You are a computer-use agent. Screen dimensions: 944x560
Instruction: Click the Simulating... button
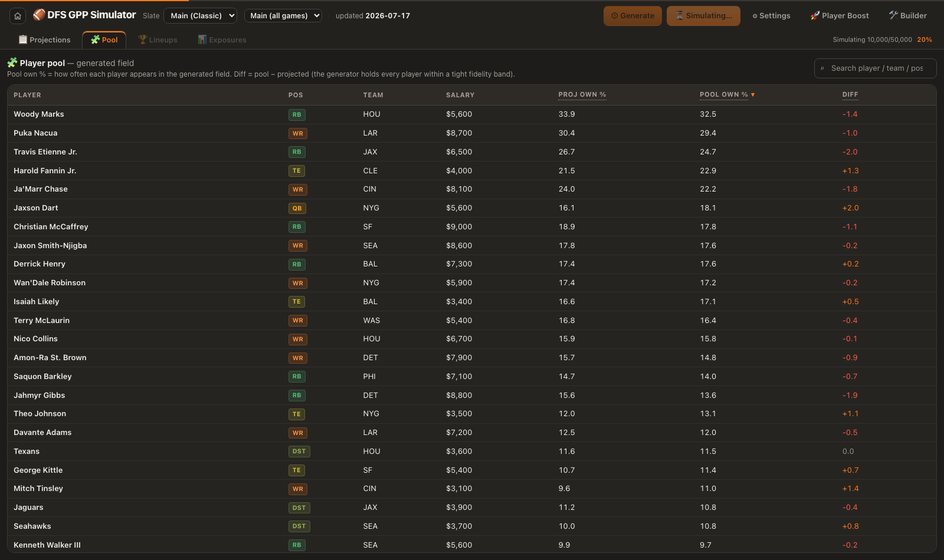click(703, 16)
